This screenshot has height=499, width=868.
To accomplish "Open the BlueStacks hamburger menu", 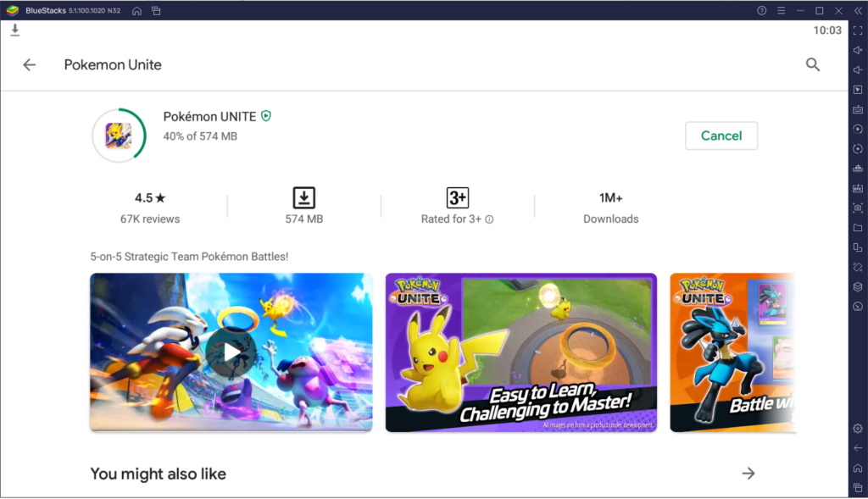I will click(x=781, y=11).
